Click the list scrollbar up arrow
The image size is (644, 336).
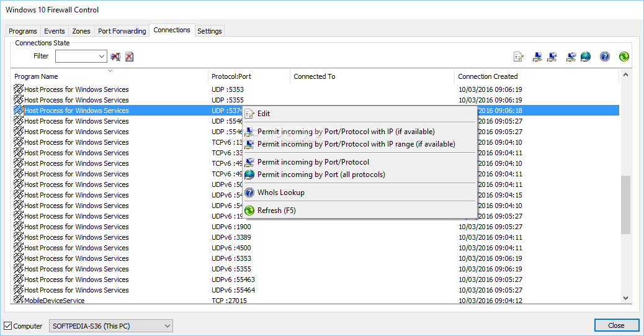(625, 75)
